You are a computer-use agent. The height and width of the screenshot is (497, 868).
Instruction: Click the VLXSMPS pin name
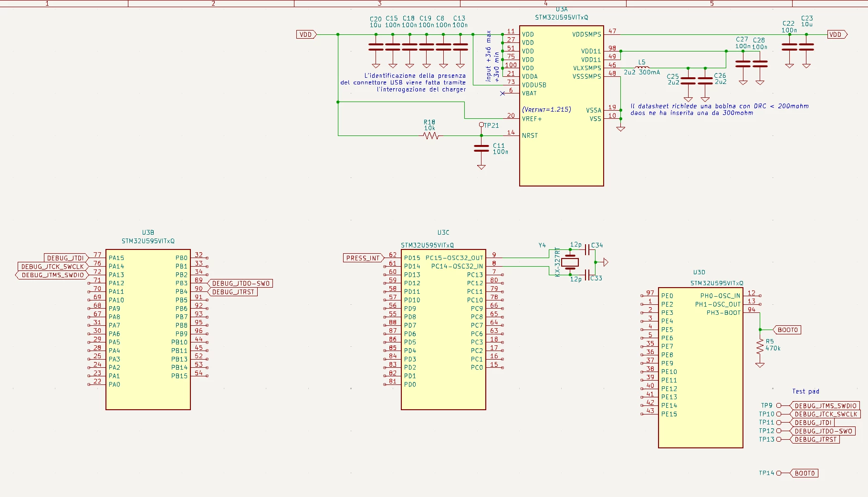click(587, 68)
